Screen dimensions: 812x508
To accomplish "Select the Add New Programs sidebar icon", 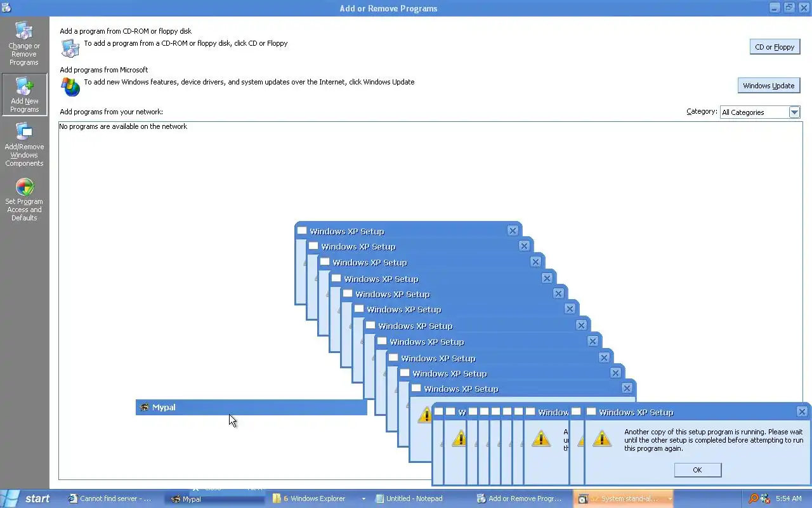I will pos(24,95).
